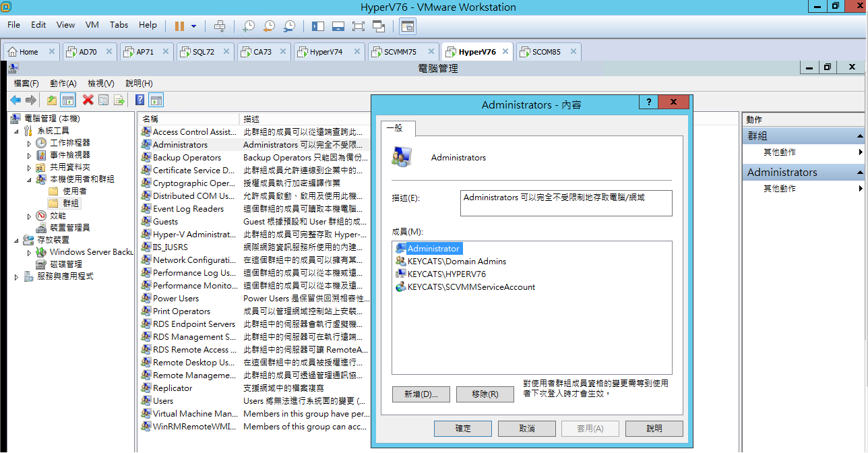
Task: Toggle show/hide action pane button
Action: click(156, 100)
